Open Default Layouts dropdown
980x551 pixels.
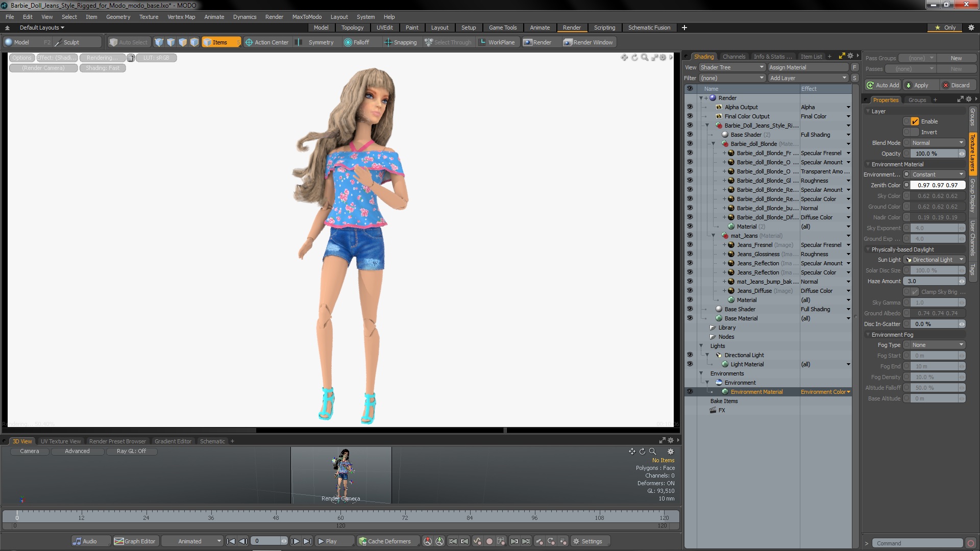point(42,28)
